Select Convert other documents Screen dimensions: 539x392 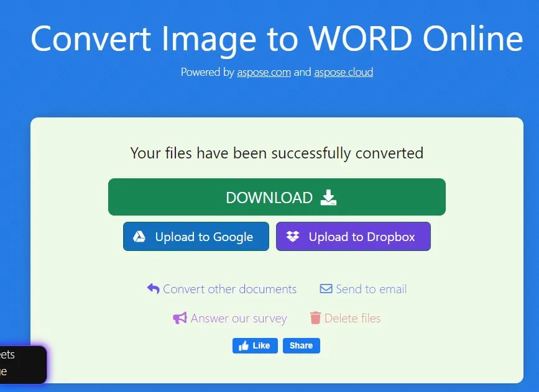pos(229,288)
